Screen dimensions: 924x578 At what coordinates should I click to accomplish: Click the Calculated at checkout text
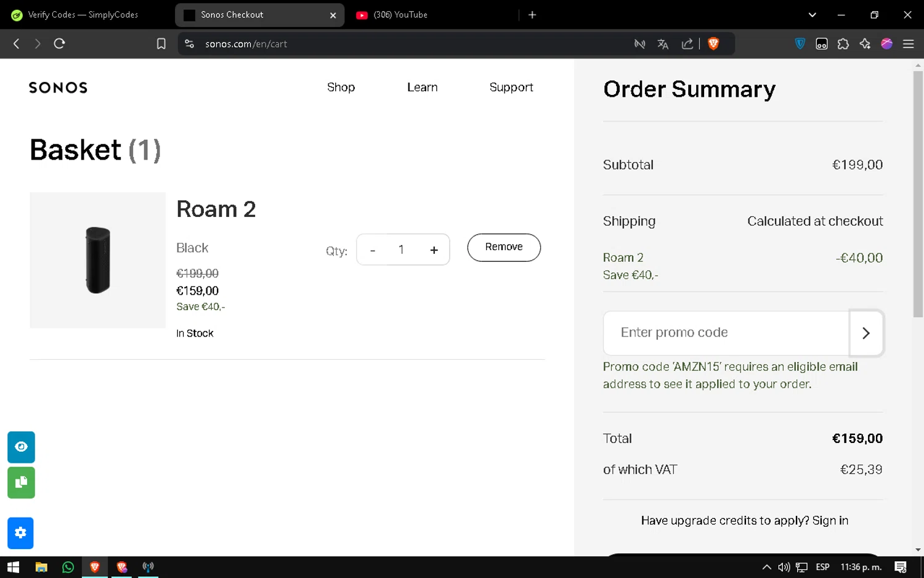coord(815,221)
